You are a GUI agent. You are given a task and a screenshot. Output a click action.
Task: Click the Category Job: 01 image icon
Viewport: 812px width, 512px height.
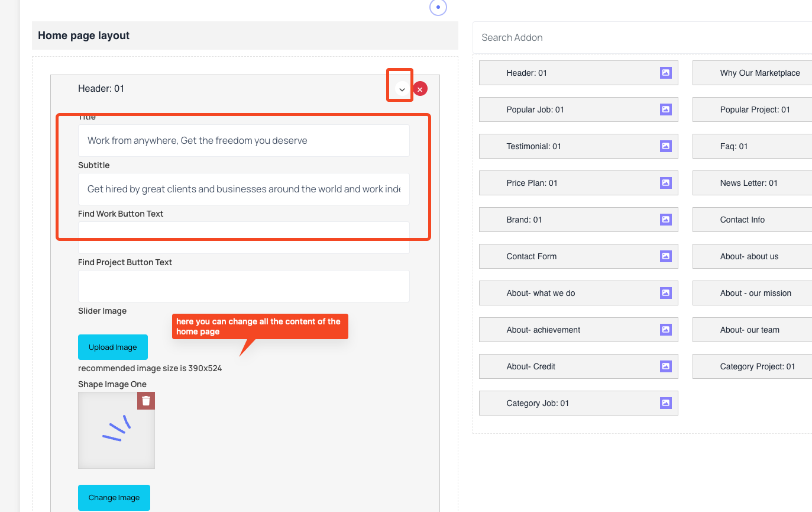pos(666,403)
